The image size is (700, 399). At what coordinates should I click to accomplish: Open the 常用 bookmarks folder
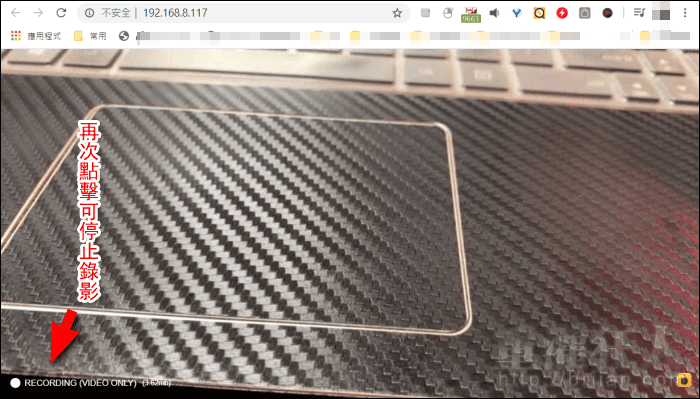pos(91,36)
